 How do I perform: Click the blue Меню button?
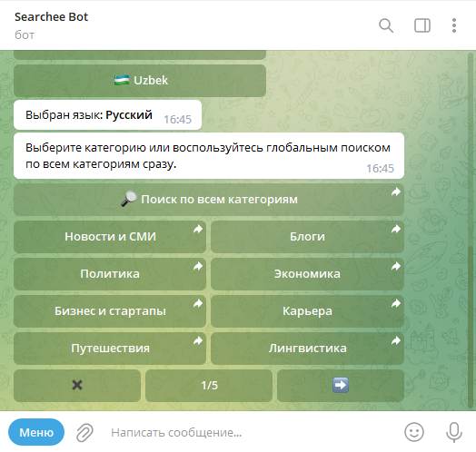click(36, 432)
